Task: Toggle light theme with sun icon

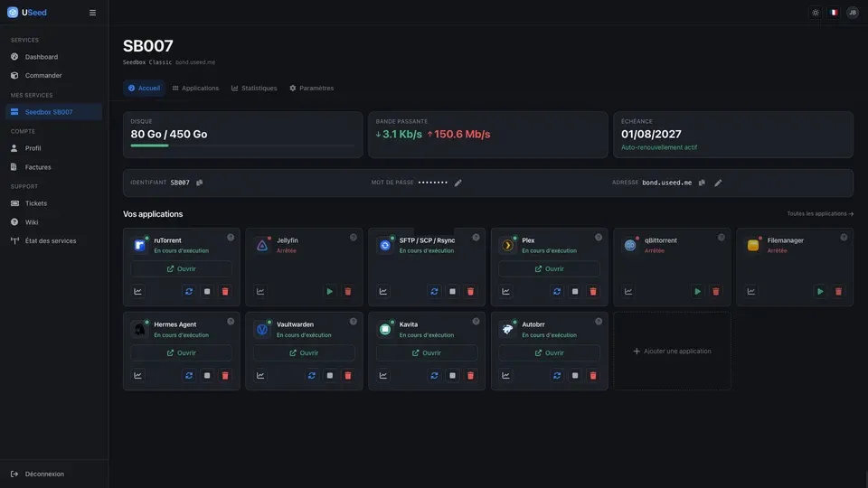Action: (x=816, y=13)
